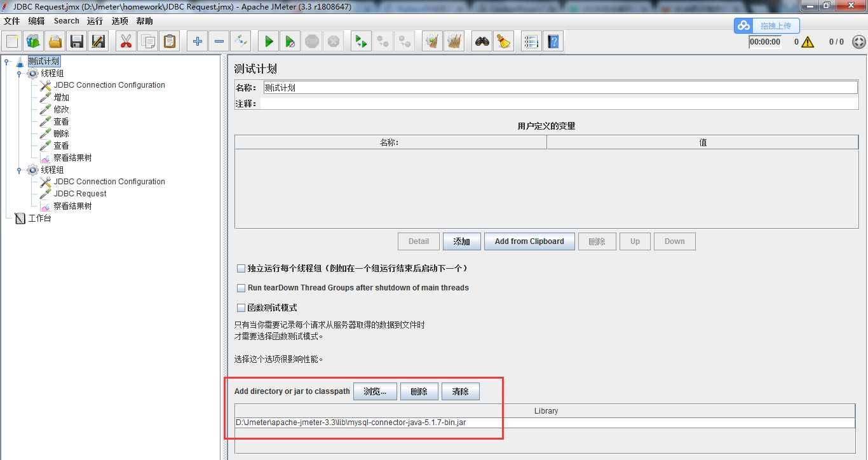868x460 pixels.
Task: Click 删除 button beside 浏览...
Action: [419, 391]
